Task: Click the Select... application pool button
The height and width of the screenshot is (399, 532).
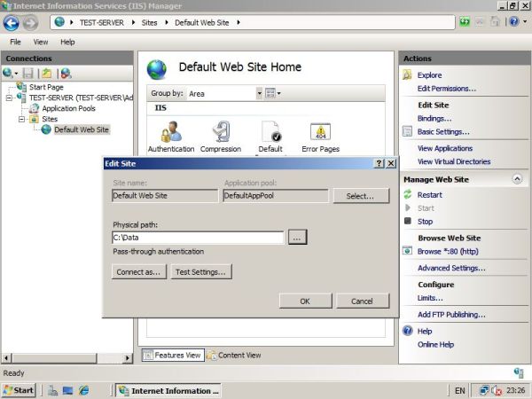Action: pyautogui.click(x=361, y=196)
